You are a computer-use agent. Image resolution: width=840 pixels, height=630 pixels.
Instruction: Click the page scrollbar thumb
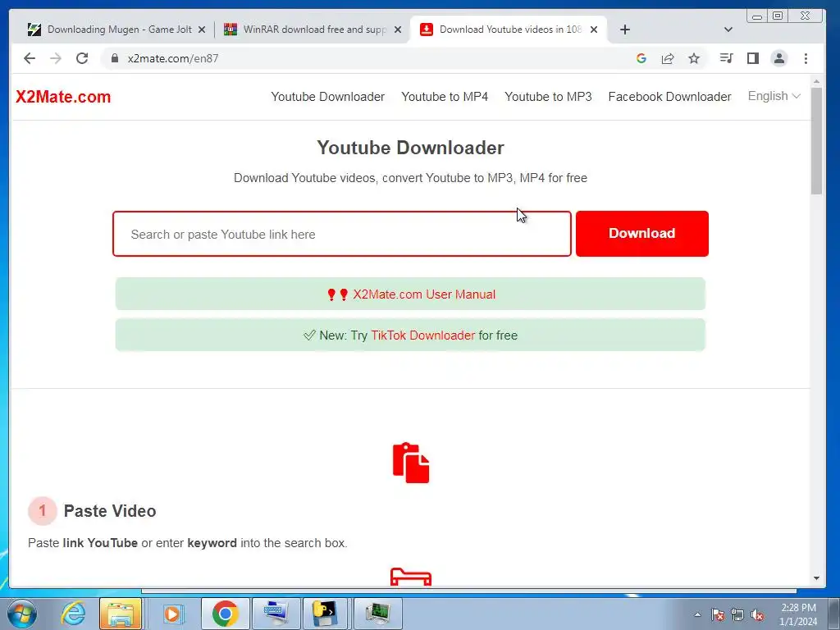[816, 140]
